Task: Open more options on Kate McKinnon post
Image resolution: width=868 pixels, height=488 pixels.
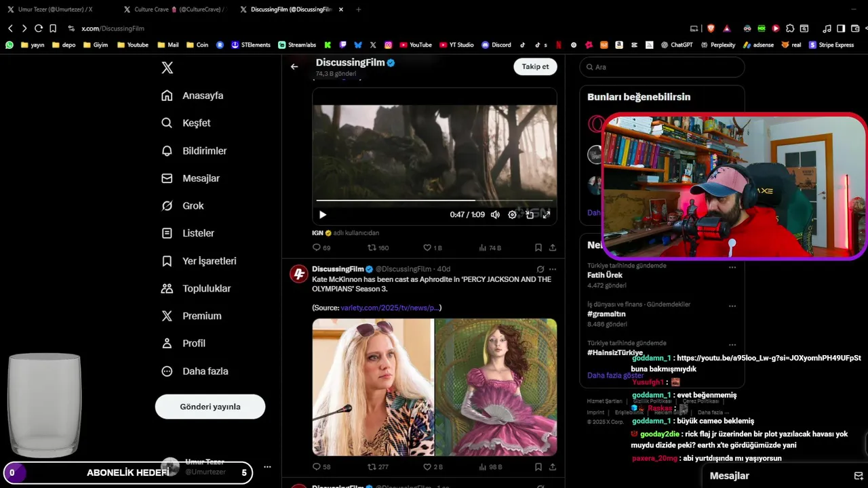Action: 553,269
